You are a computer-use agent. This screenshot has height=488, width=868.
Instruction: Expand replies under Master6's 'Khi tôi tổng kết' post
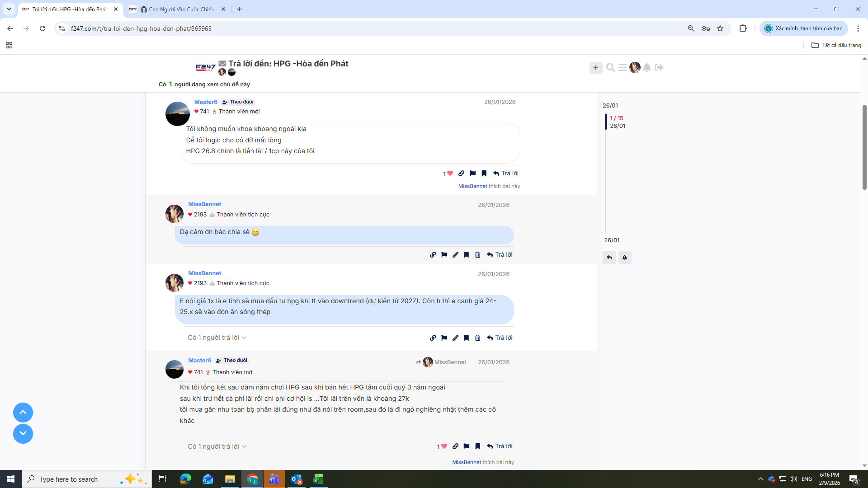click(x=217, y=446)
